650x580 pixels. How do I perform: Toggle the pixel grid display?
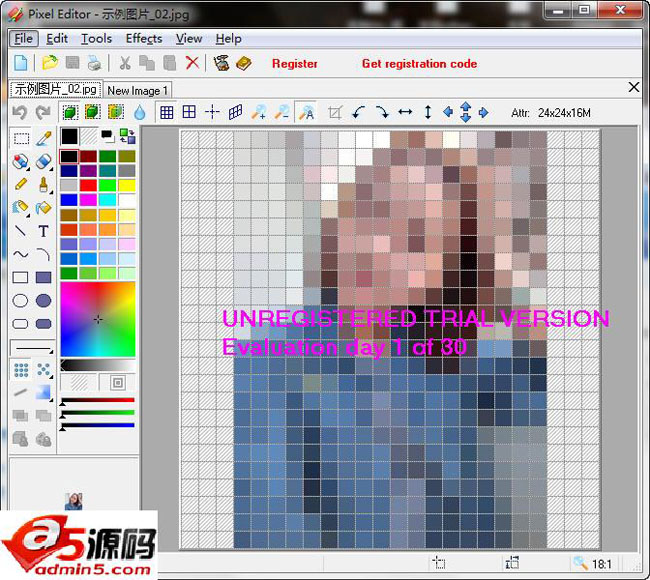click(167, 112)
